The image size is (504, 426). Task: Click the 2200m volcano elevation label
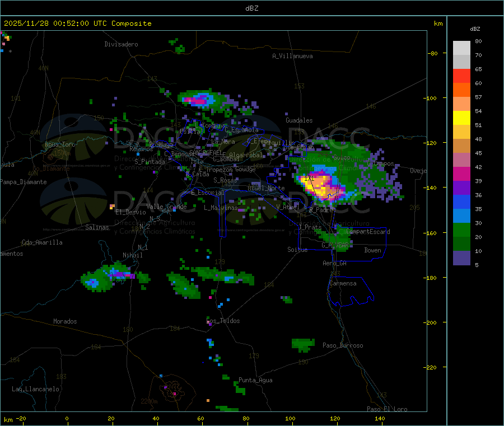pyautogui.click(x=149, y=401)
